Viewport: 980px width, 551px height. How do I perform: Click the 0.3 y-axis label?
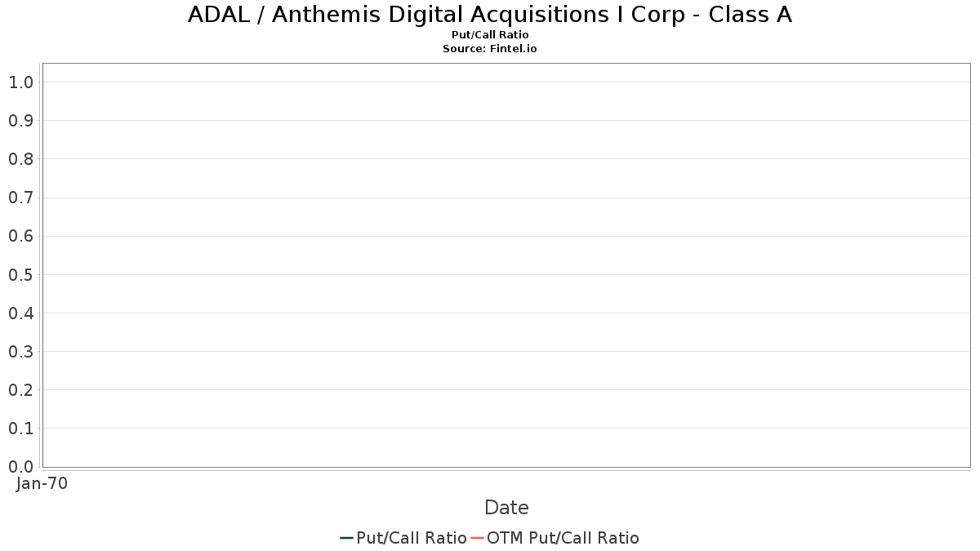[21, 351]
